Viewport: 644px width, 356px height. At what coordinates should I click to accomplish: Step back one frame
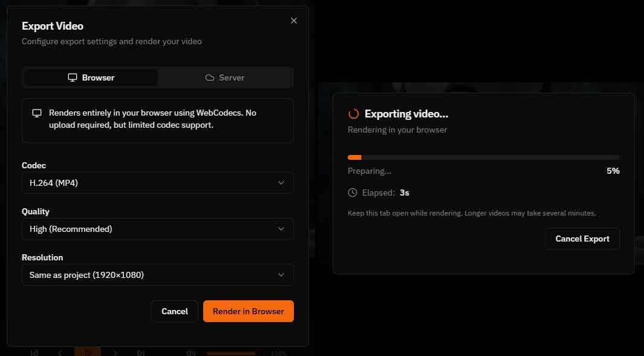(60, 352)
